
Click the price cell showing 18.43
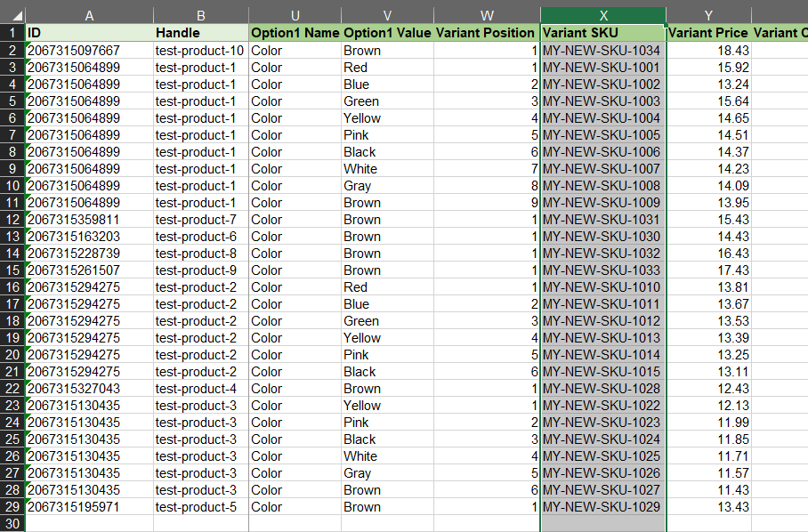[x=707, y=51]
